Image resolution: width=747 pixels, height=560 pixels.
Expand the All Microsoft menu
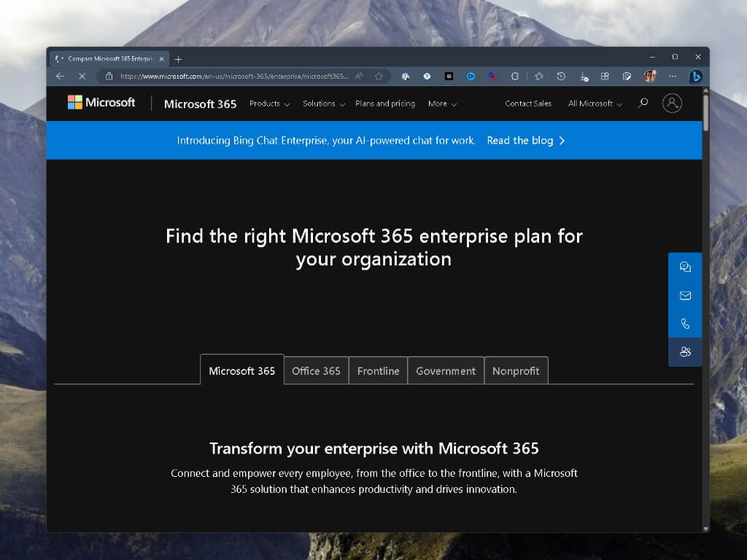[x=595, y=104]
